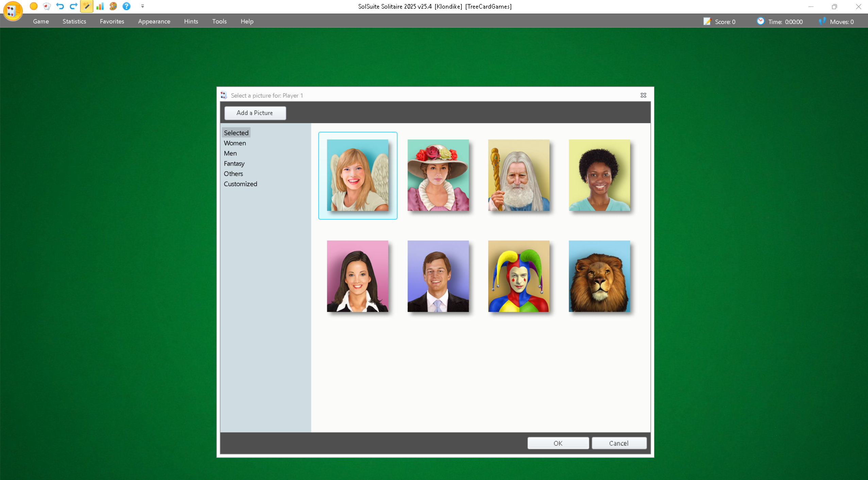
Task: Click the Moves: 0 status text
Action: click(842, 22)
